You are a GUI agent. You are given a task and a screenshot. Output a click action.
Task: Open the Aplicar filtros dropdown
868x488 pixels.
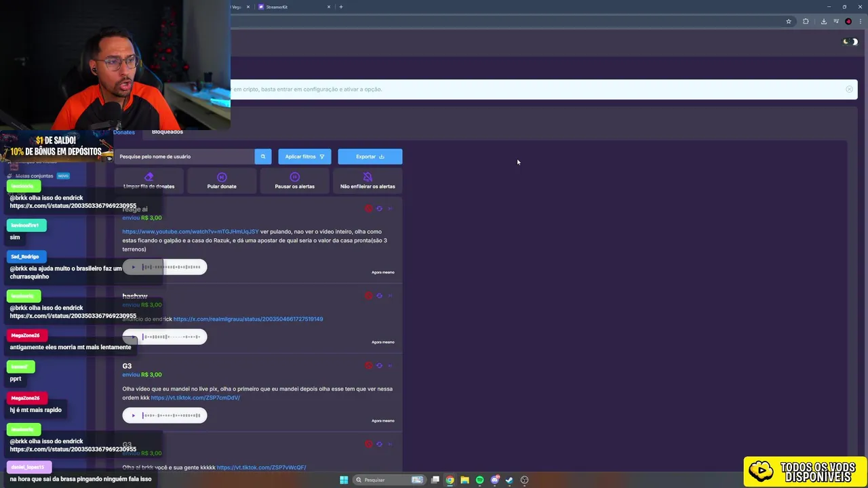[304, 157]
